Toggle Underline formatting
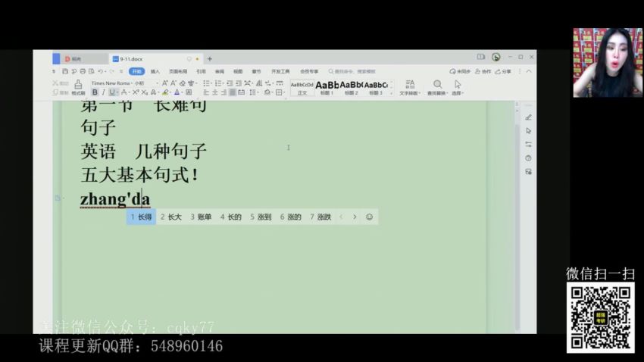This screenshot has width=644, height=362. point(111,92)
